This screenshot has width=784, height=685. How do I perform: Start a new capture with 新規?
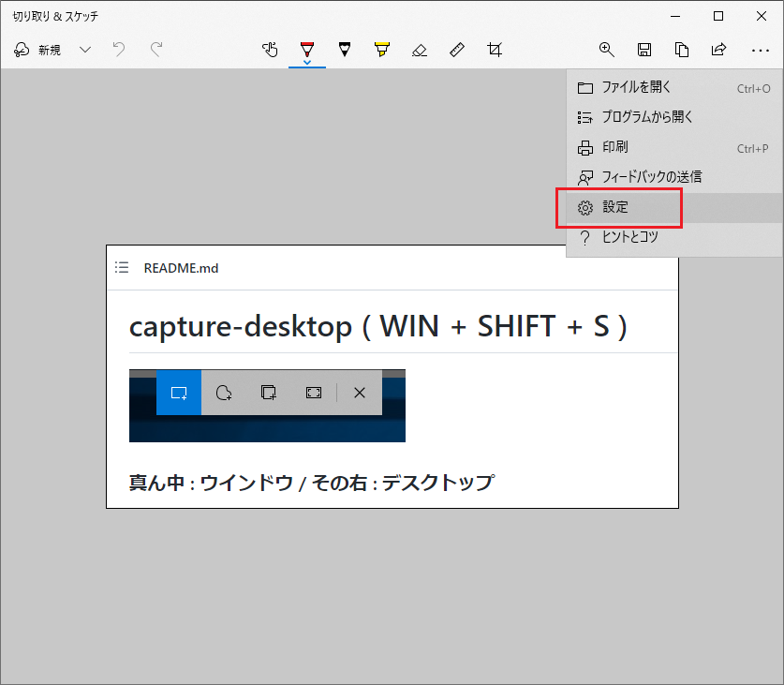pos(45,50)
